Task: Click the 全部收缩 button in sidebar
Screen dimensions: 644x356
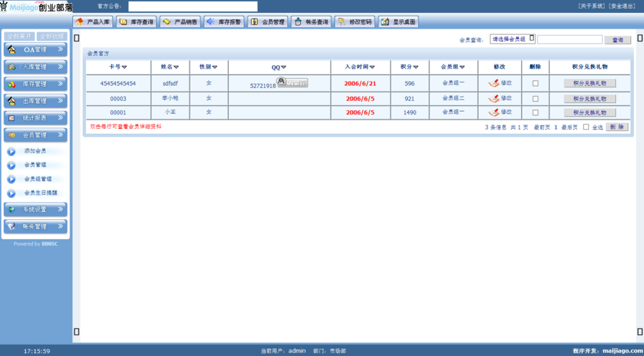Action: point(52,37)
